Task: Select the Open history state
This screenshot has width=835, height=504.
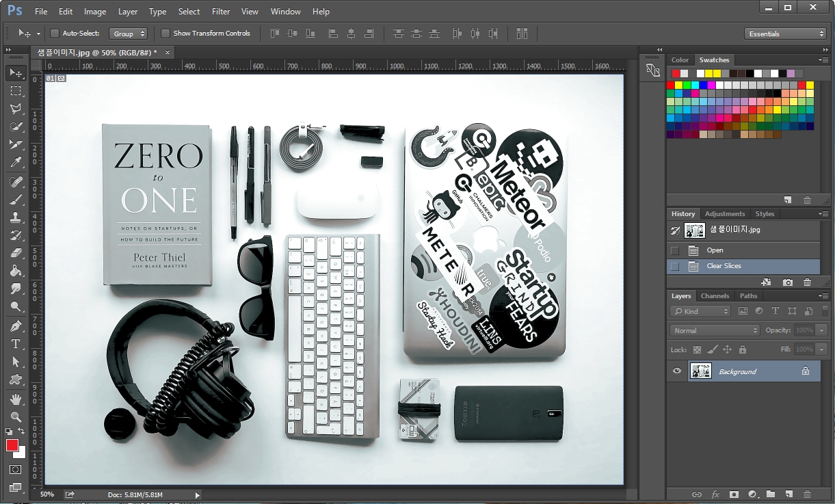Action: (x=715, y=250)
